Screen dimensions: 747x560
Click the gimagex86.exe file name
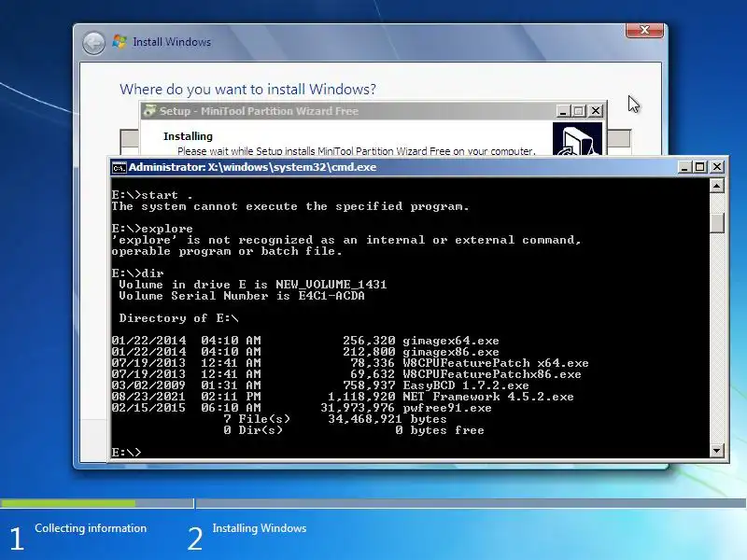pos(451,353)
